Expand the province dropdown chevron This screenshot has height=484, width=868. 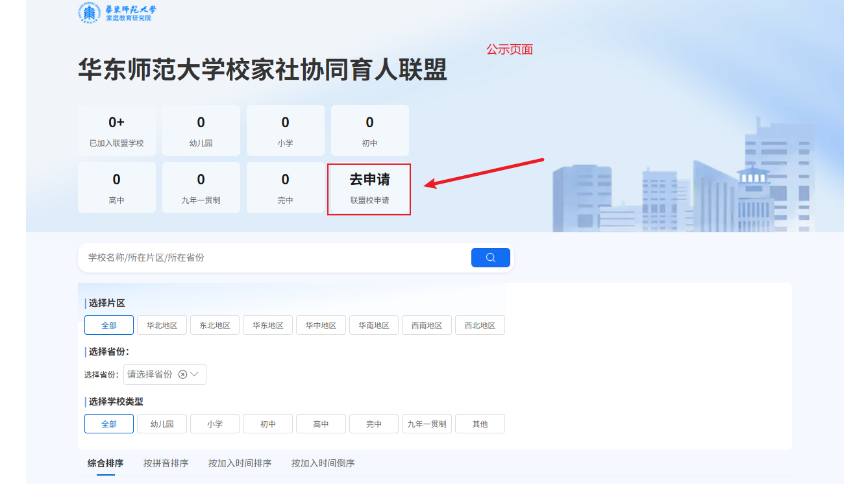(194, 374)
